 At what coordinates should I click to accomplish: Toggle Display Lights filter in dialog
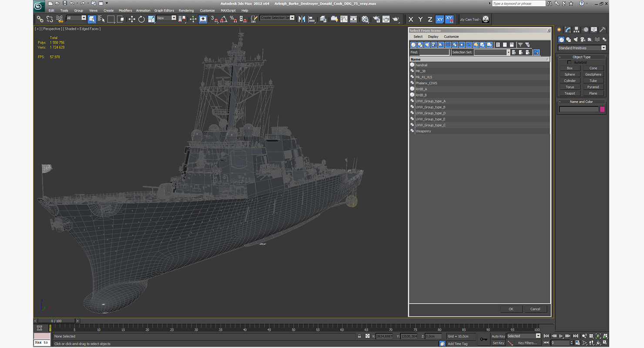(427, 44)
